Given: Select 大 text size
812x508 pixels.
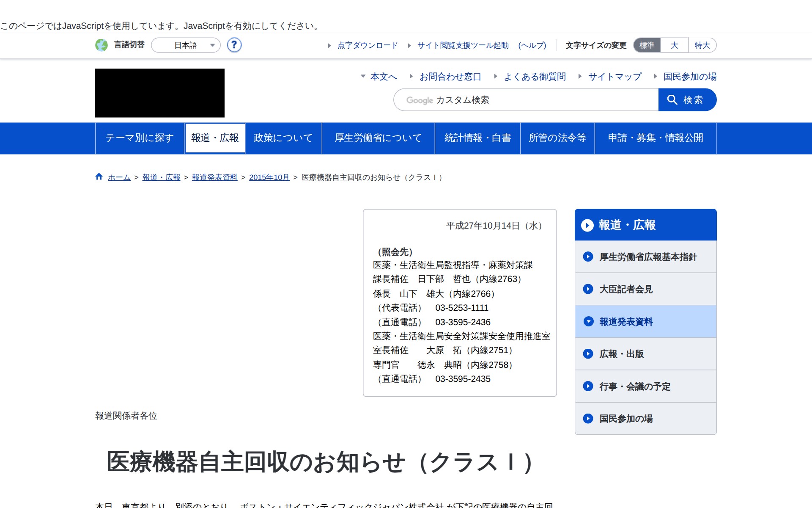Looking at the screenshot, I should point(674,45).
